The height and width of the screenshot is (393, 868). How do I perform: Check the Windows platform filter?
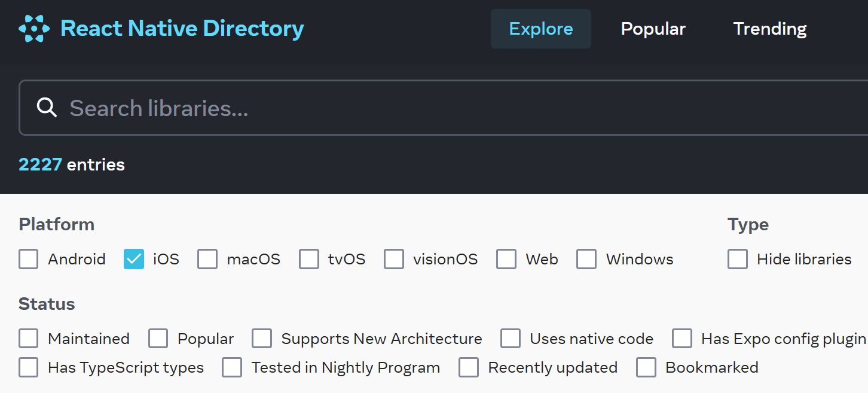[x=586, y=259]
